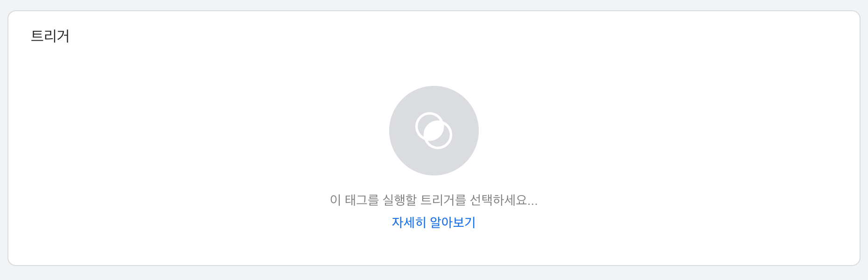
Task: Click the word 알아보기 in the blue link
Action: (x=453, y=222)
